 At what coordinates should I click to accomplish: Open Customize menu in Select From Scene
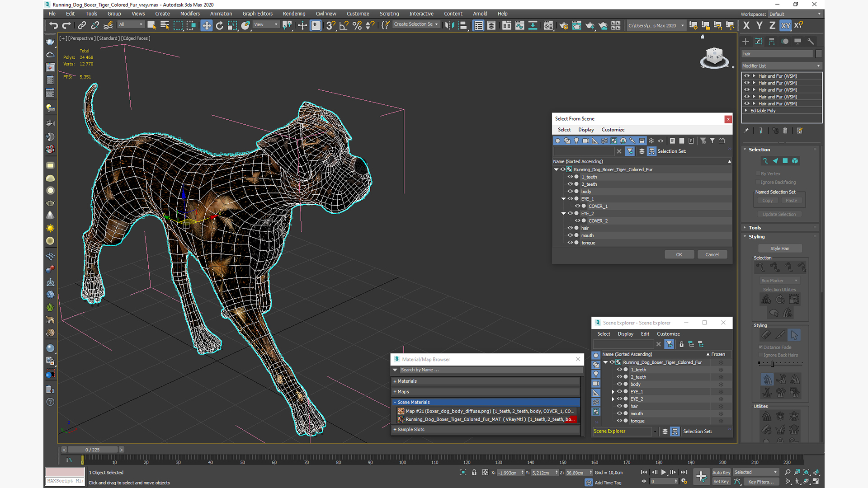(x=613, y=130)
